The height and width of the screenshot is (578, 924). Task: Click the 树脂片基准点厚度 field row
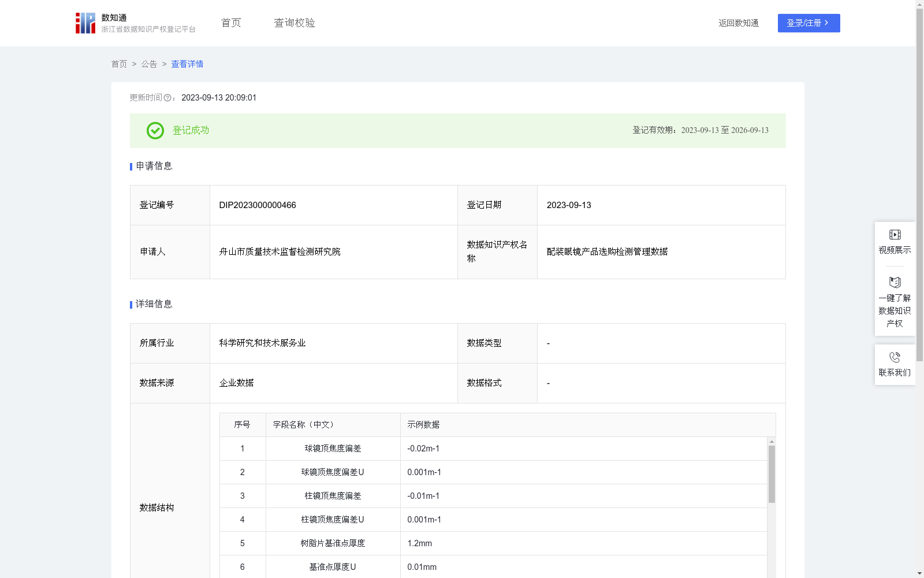pyautogui.click(x=494, y=543)
